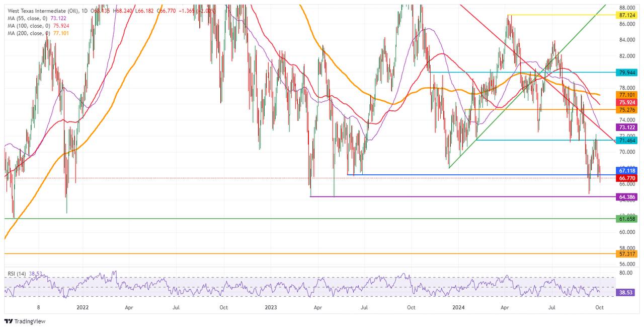Viewport: 644px width, 329px height.
Task: Click the blue 67.118 price label
Action: [x=626, y=170]
